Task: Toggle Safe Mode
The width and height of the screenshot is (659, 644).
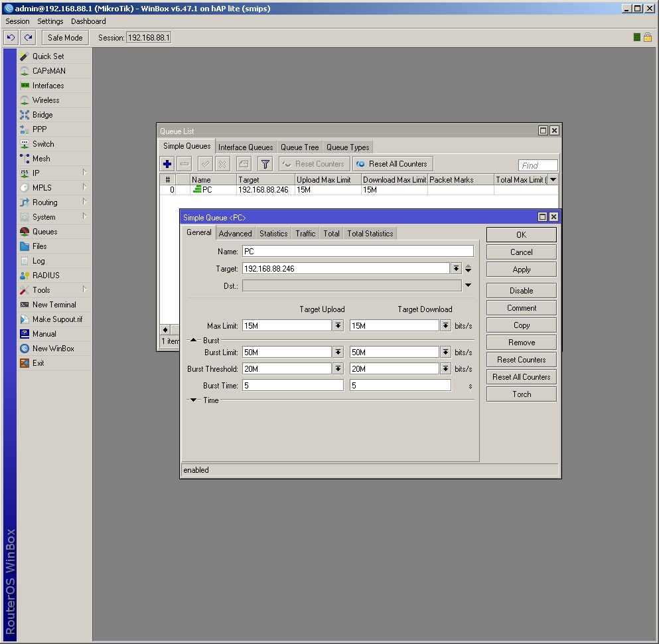Action: [65, 38]
